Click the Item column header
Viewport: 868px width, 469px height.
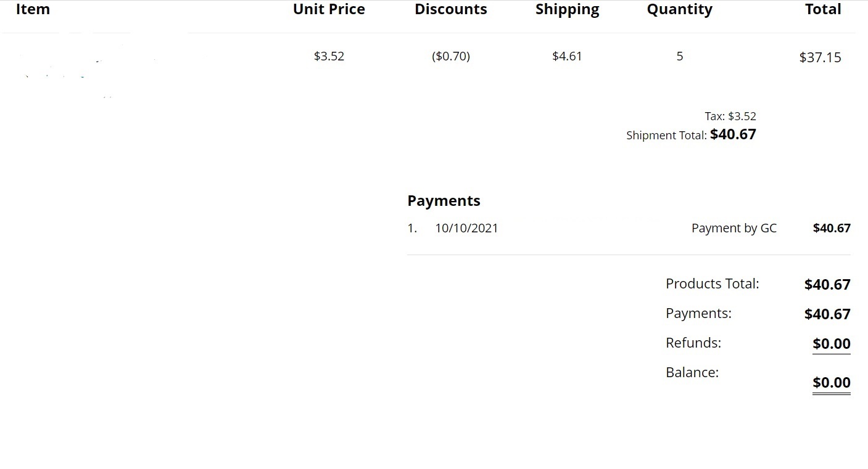point(33,9)
